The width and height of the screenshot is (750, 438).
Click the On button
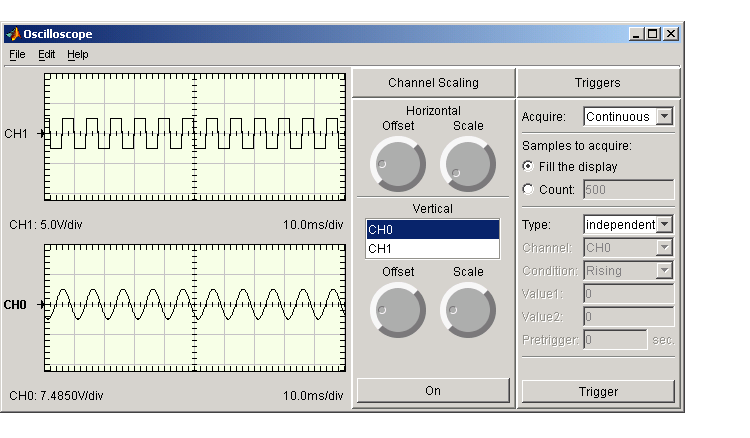coord(433,391)
